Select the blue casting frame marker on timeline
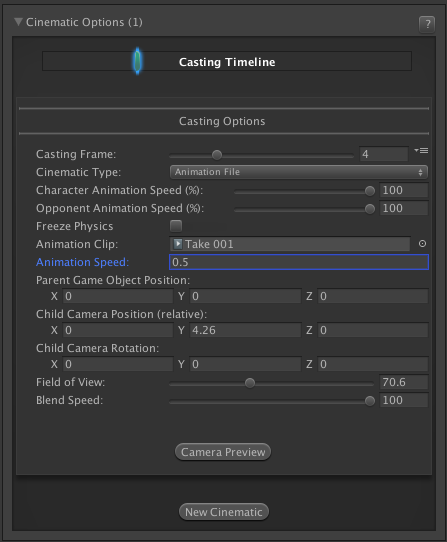 click(x=138, y=61)
